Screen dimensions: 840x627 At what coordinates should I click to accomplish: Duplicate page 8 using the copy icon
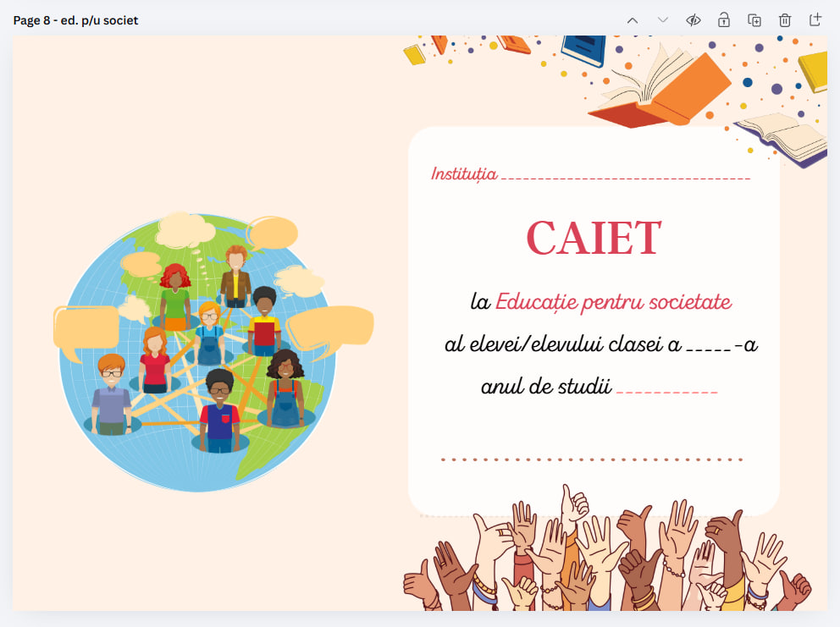tap(754, 20)
